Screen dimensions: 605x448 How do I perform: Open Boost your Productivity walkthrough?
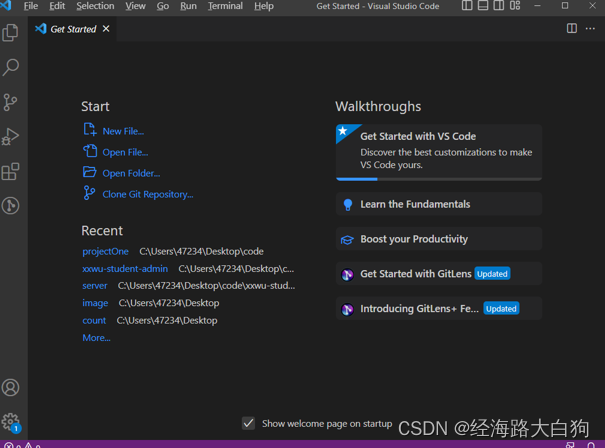tap(439, 239)
